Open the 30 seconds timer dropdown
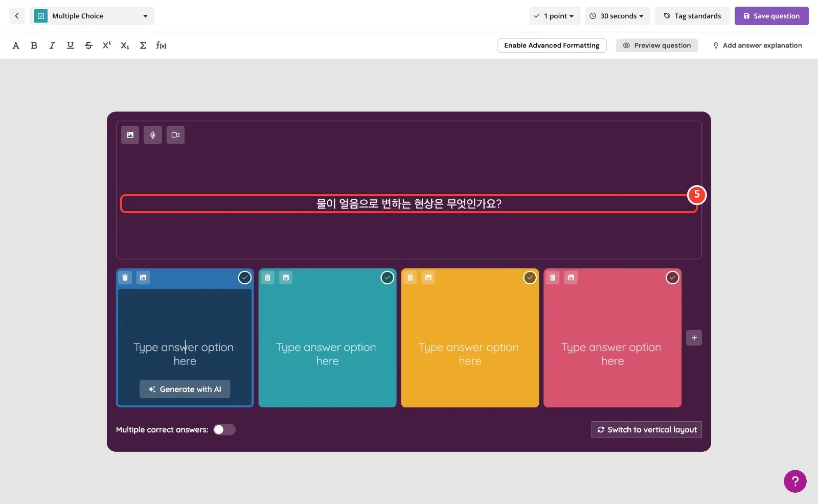The image size is (818, 504). 618,16
